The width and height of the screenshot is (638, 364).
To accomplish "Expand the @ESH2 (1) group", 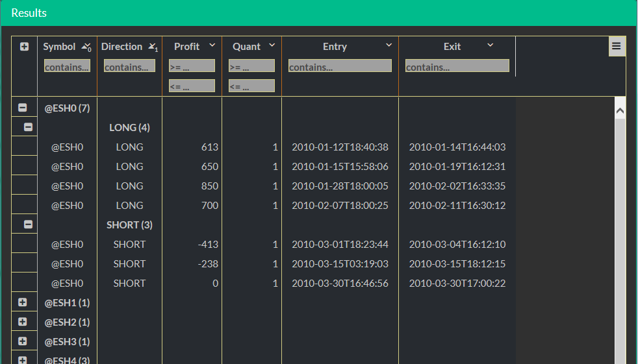I will coord(22,322).
